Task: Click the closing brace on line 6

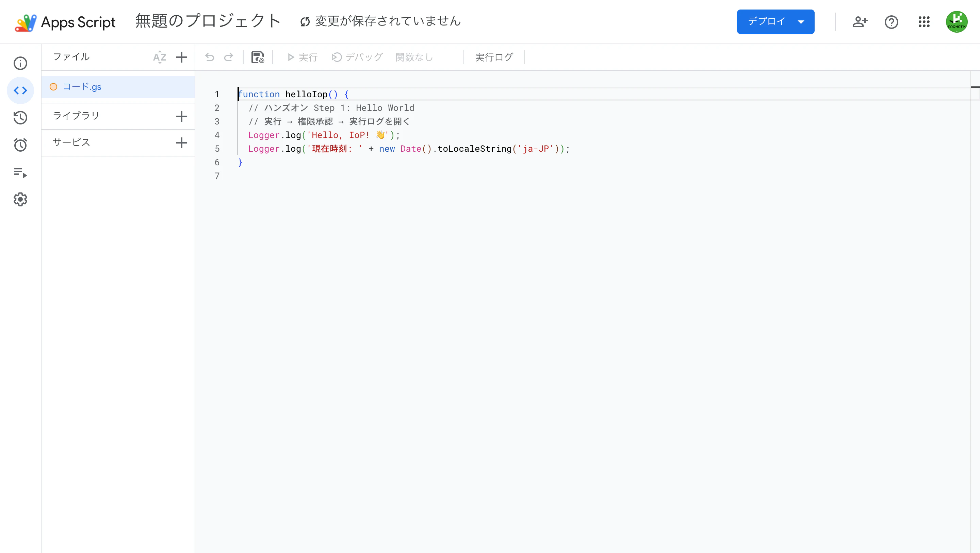Action: click(240, 163)
